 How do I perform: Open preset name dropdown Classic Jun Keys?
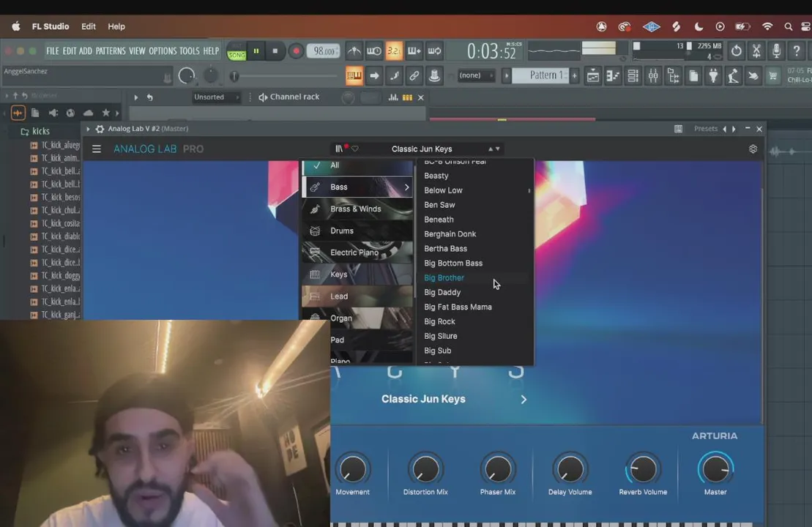(x=422, y=149)
